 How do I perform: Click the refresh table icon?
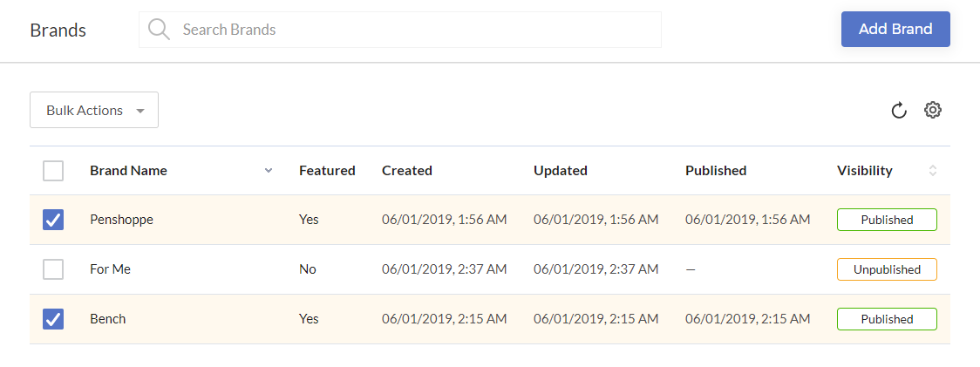tap(899, 111)
